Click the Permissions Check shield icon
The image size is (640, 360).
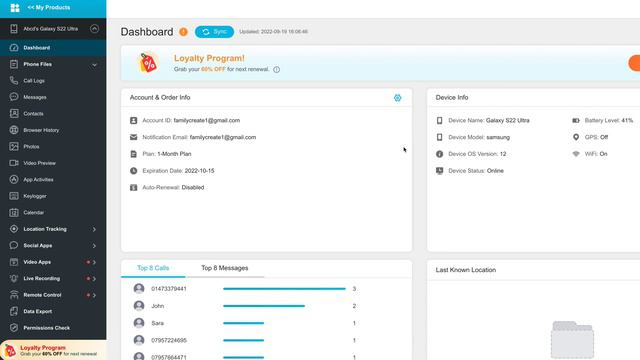[14, 328]
